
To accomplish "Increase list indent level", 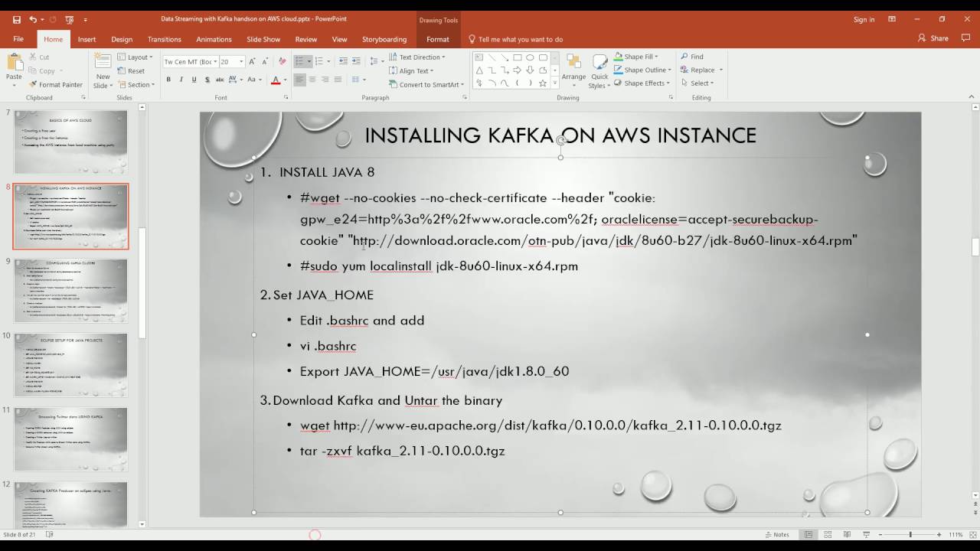I will pyautogui.click(x=357, y=61).
